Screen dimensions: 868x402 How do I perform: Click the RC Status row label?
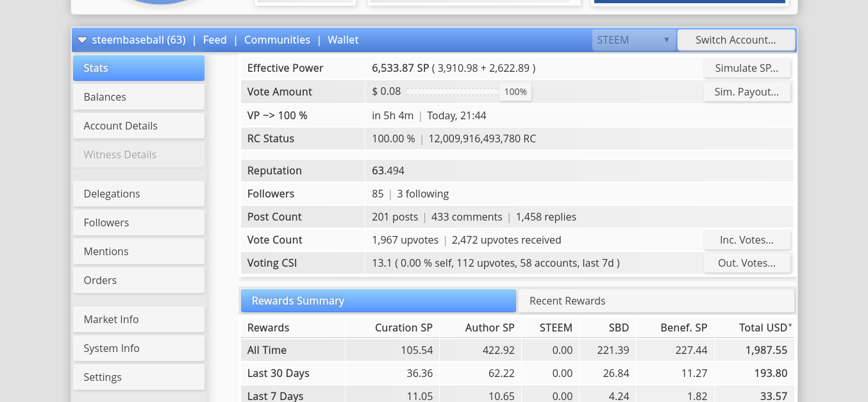tap(271, 138)
